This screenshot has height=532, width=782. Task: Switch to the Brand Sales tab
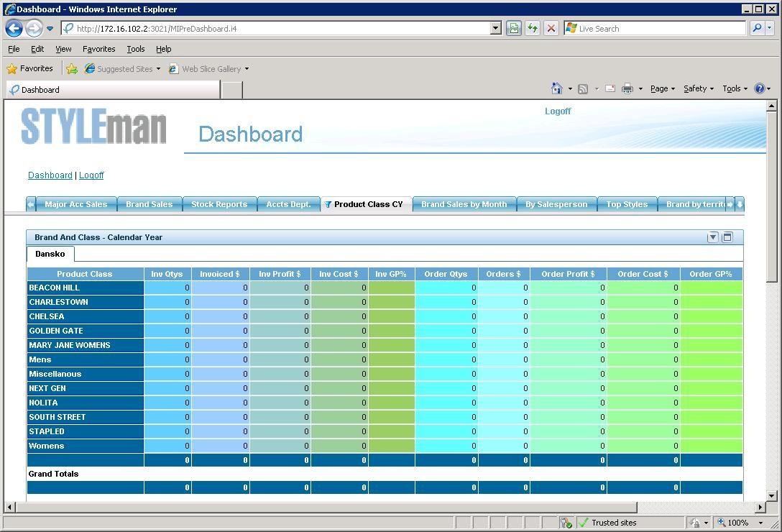(149, 204)
